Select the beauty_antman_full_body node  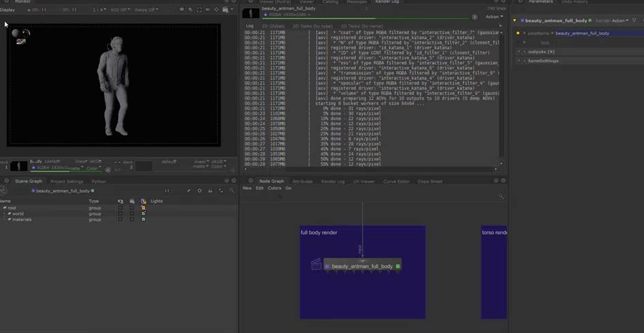tap(362, 266)
